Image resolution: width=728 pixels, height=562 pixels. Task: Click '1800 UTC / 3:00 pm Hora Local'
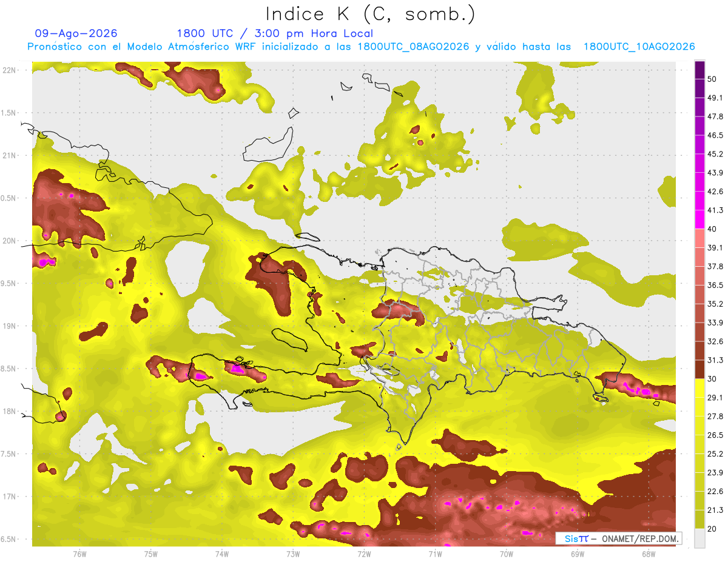coord(275,33)
